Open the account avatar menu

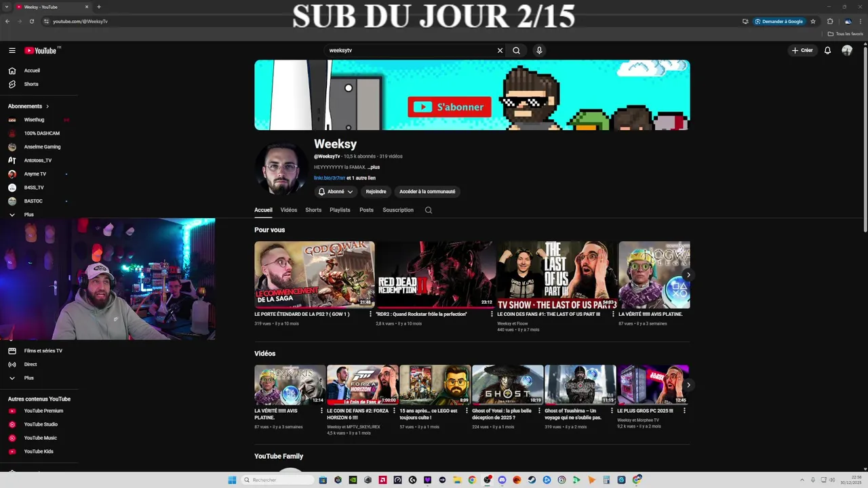(x=847, y=50)
